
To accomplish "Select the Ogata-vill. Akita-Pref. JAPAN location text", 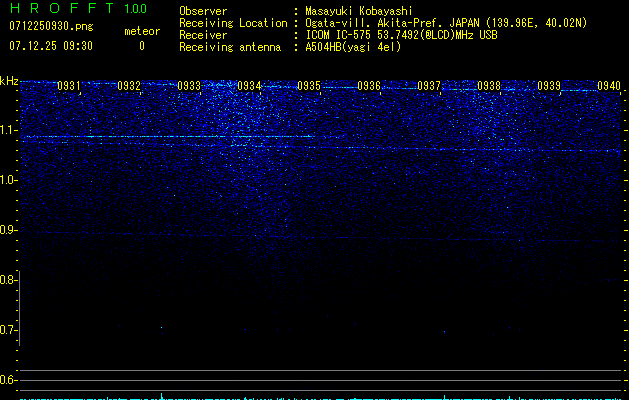I will 446,23.
